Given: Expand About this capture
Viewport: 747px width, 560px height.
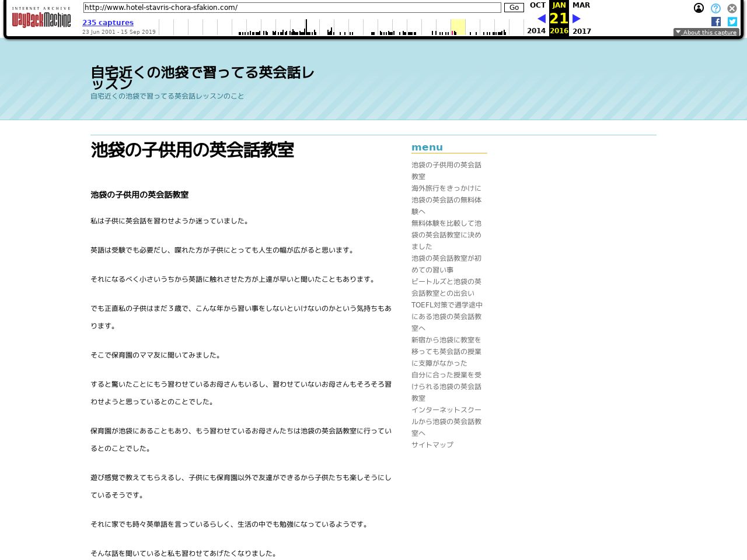Looking at the screenshot, I should 706,33.
